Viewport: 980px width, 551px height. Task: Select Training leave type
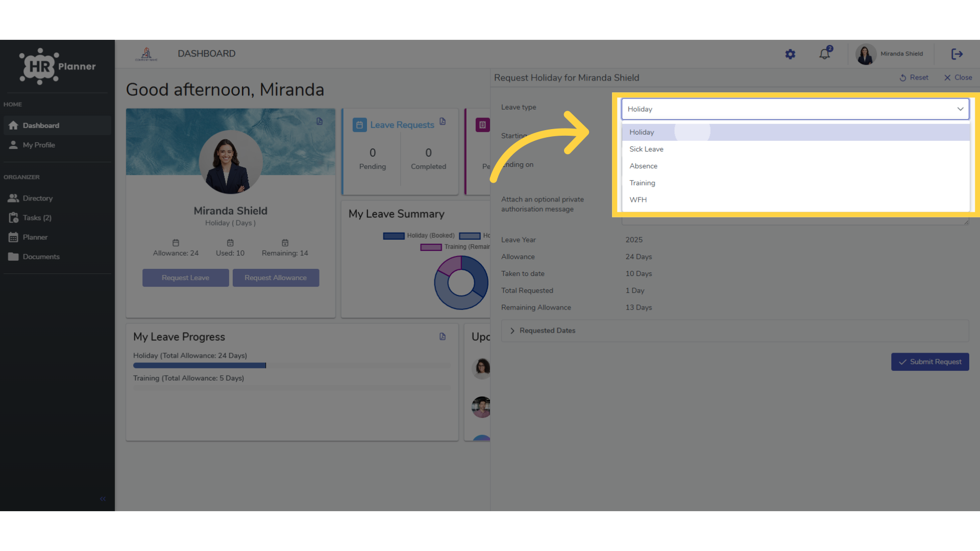795,183
